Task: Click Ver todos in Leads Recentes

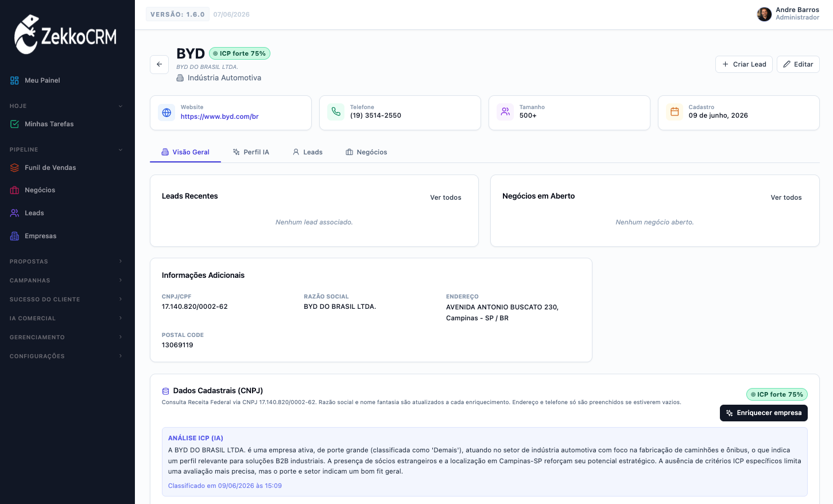Action: tap(445, 197)
